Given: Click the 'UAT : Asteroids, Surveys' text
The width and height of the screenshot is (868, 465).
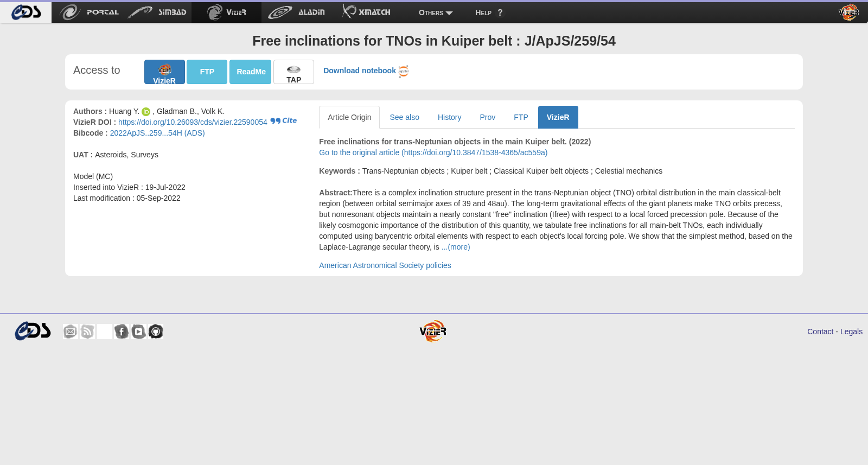Looking at the screenshot, I should pyautogui.click(x=116, y=155).
